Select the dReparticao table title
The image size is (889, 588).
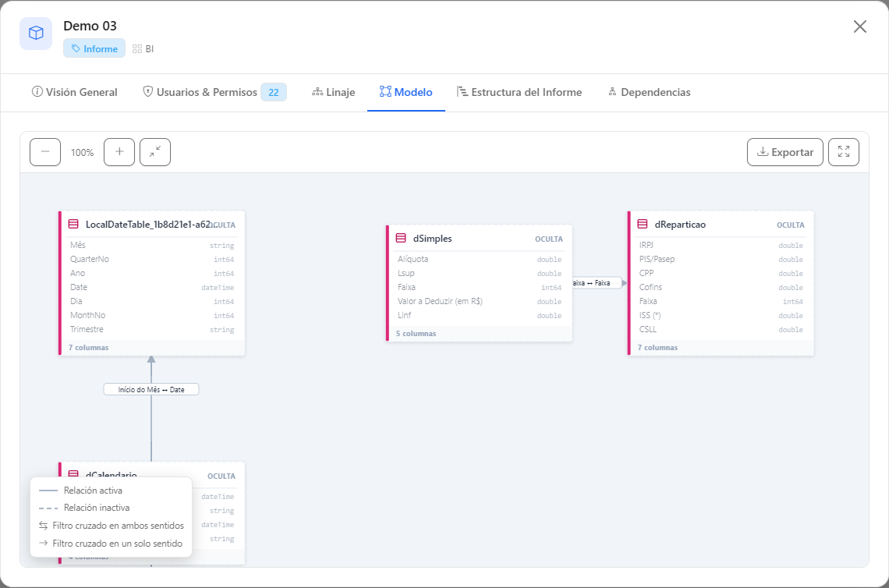(x=680, y=225)
